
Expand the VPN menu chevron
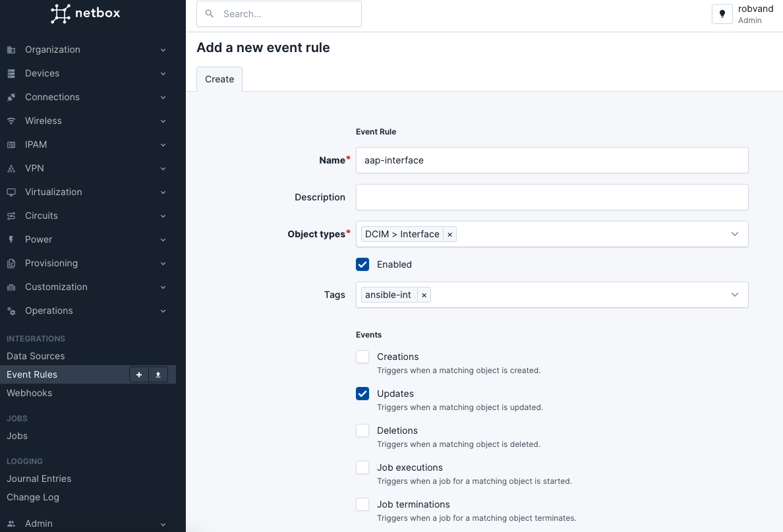coord(163,168)
